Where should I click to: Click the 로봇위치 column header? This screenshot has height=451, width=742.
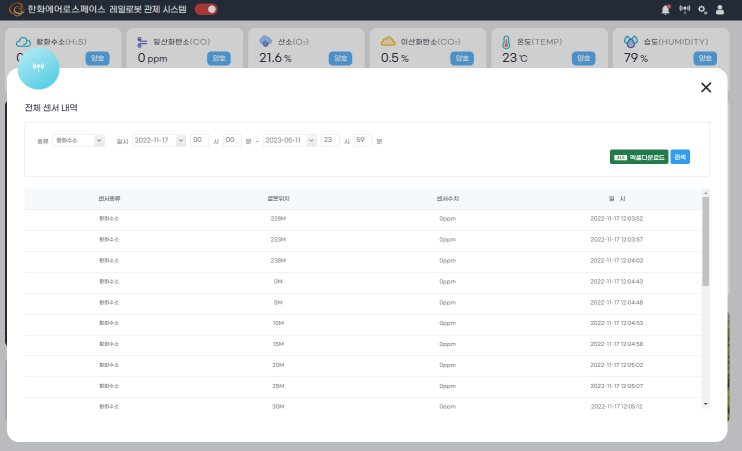[x=278, y=199]
